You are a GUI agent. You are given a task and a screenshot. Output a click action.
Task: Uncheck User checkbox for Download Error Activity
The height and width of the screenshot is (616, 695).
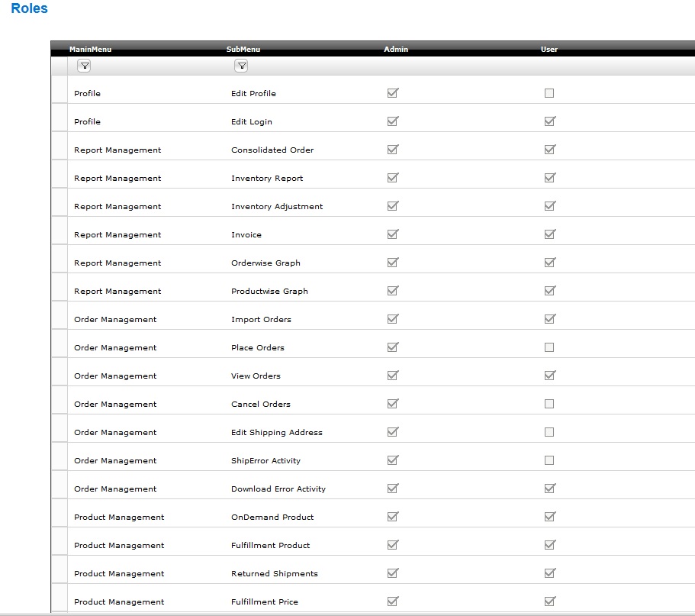550,489
